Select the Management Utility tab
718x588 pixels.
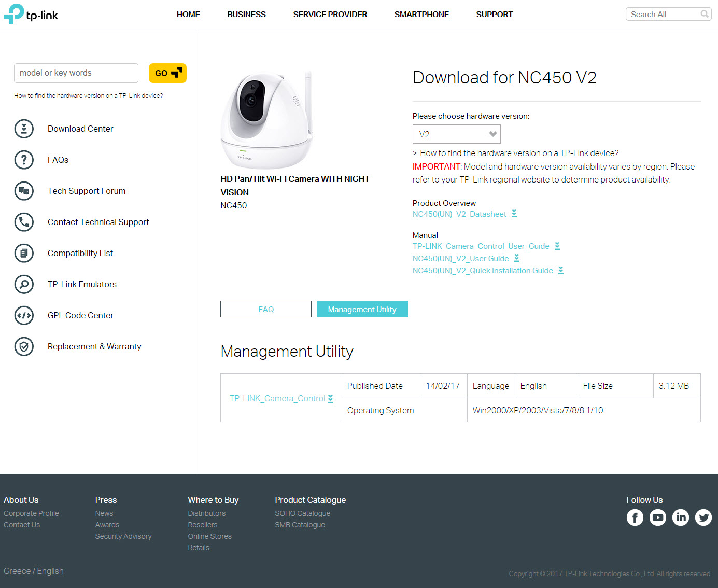click(x=362, y=309)
